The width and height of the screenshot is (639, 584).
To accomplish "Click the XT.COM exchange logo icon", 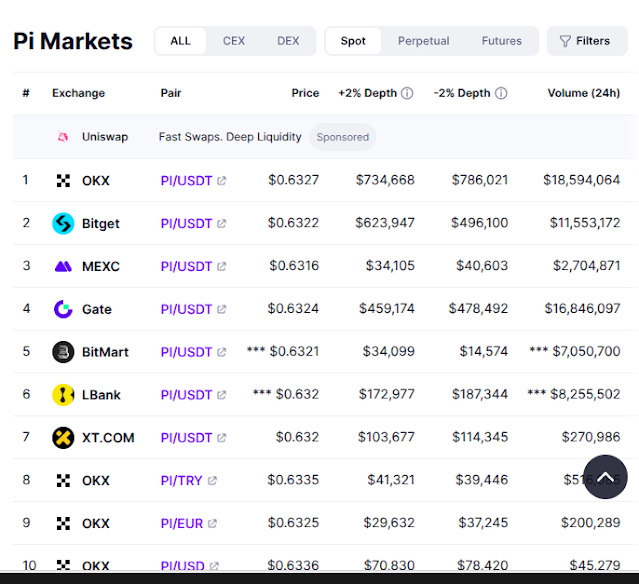I will (63, 438).
